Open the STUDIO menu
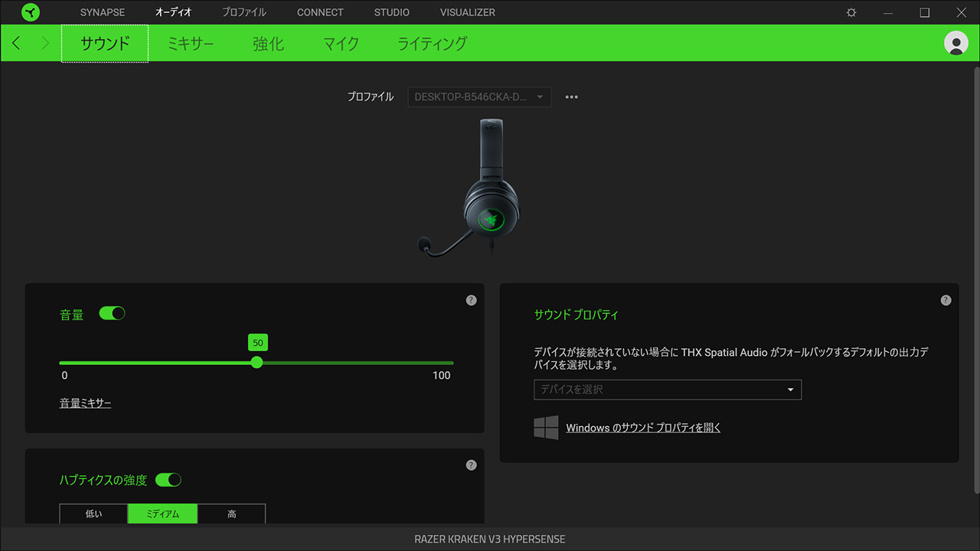The height and width of the screenshot is (551, 980). point(392,12)
